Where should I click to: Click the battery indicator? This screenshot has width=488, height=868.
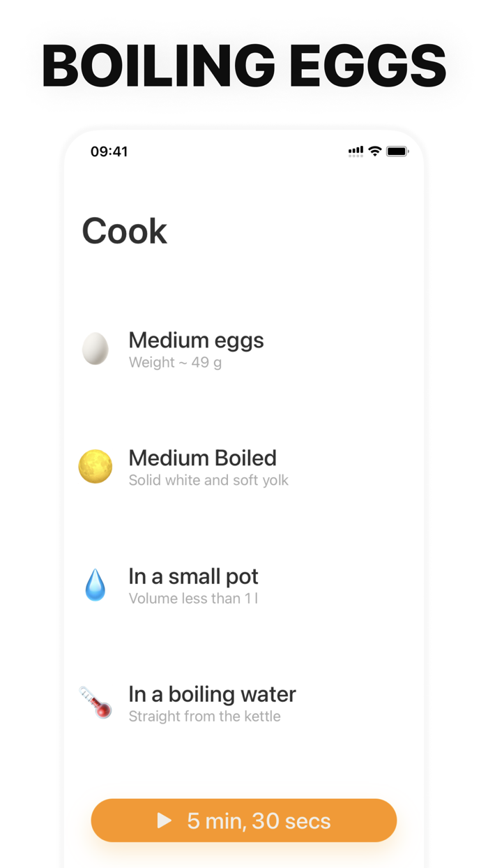point(397,151)
